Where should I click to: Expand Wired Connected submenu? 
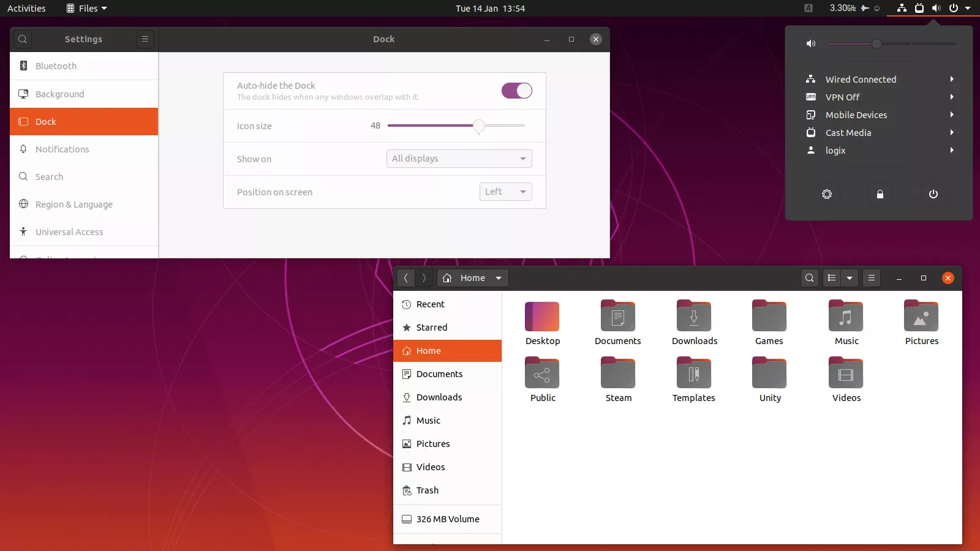880,79
